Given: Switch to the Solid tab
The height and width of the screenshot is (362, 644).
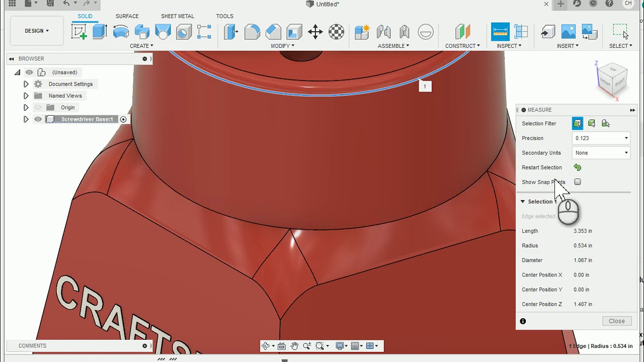Looking at the screenshot, I should [85, 16].
